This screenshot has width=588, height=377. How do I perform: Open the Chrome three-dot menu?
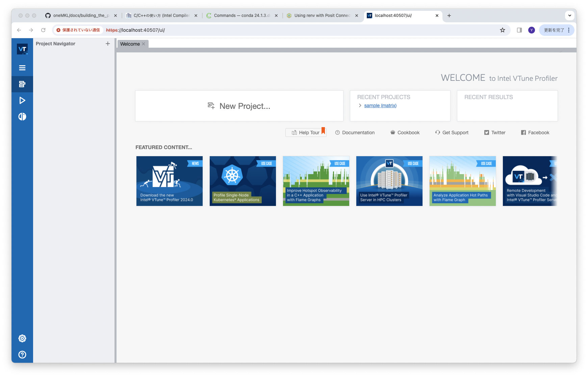pyautogui.click(x=569, y=30)
